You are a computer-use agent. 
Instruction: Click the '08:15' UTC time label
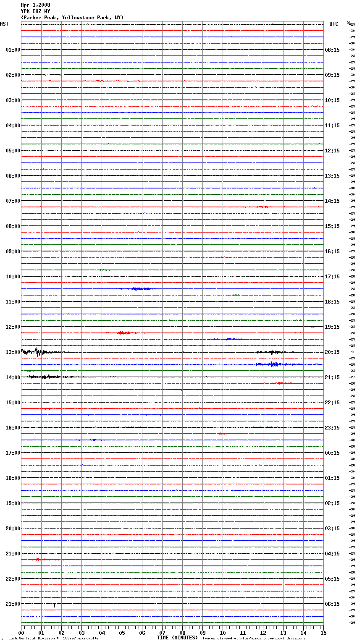coord(332,50)
